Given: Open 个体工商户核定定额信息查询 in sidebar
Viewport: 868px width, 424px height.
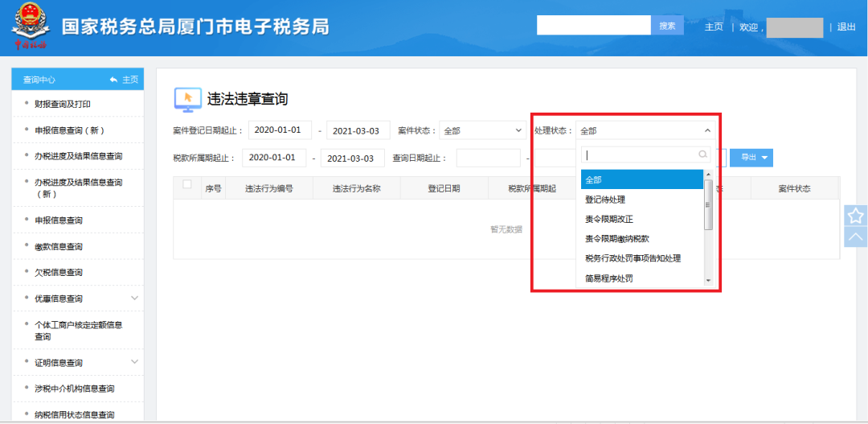Looking at the screenshot, I should tap(77, 331).
